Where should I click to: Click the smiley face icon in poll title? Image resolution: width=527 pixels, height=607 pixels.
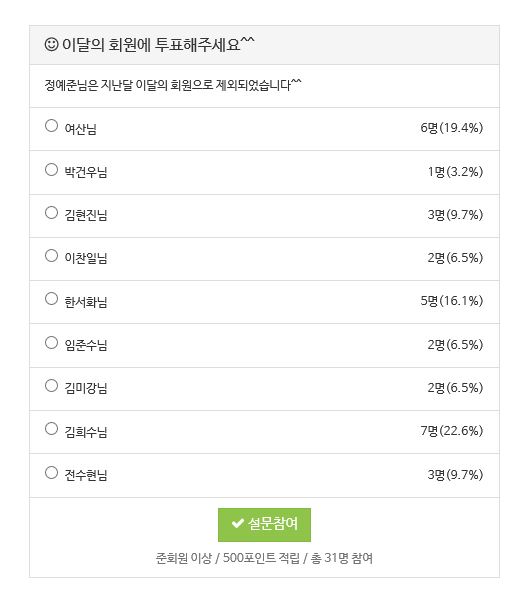point(51,44)
